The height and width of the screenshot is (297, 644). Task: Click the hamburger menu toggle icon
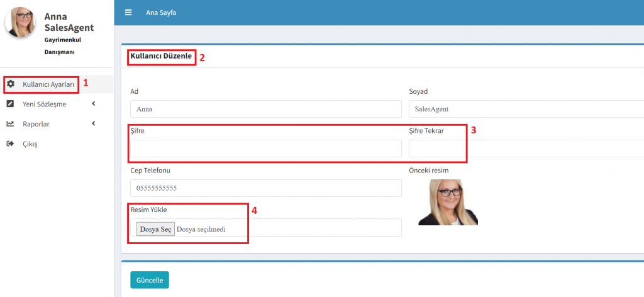[x=128, y=13]
